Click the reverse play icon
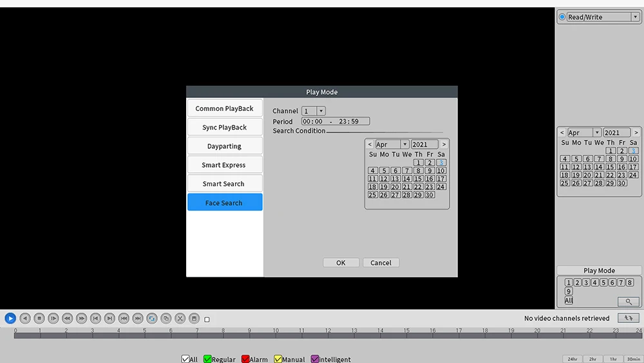 [x=25, y=319]
